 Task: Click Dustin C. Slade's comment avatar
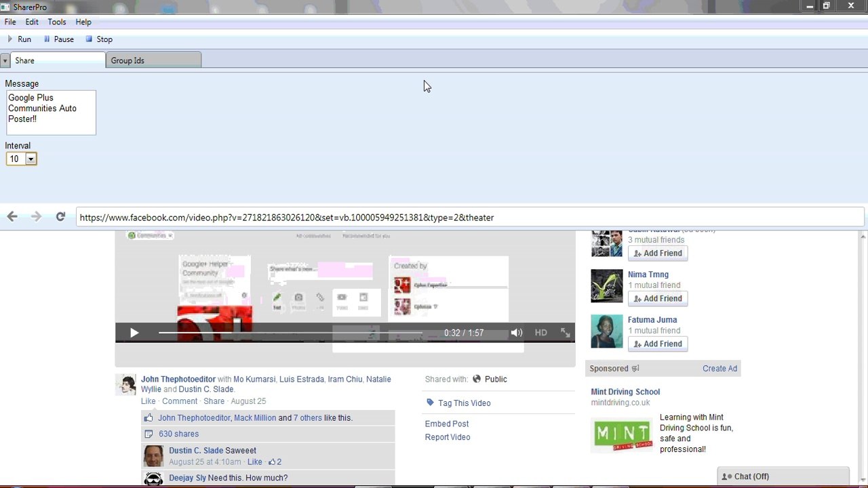(x=153, y=456)
